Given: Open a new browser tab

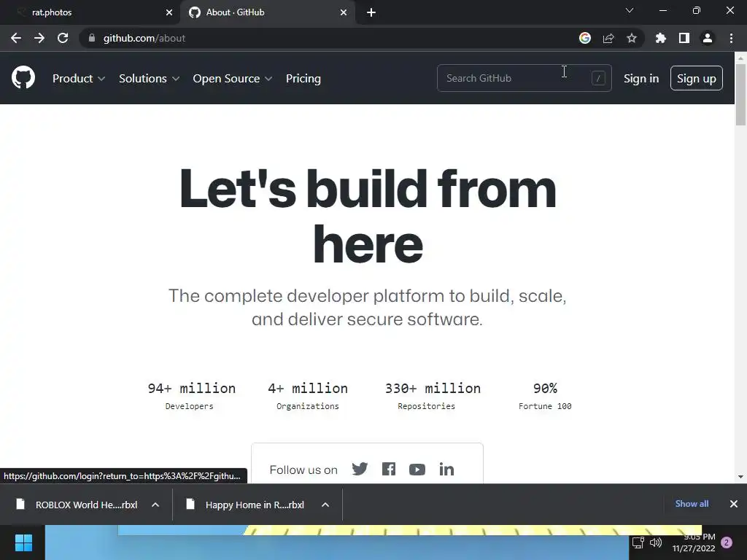Looking at the screenshot, I should (x=371, y=12).
